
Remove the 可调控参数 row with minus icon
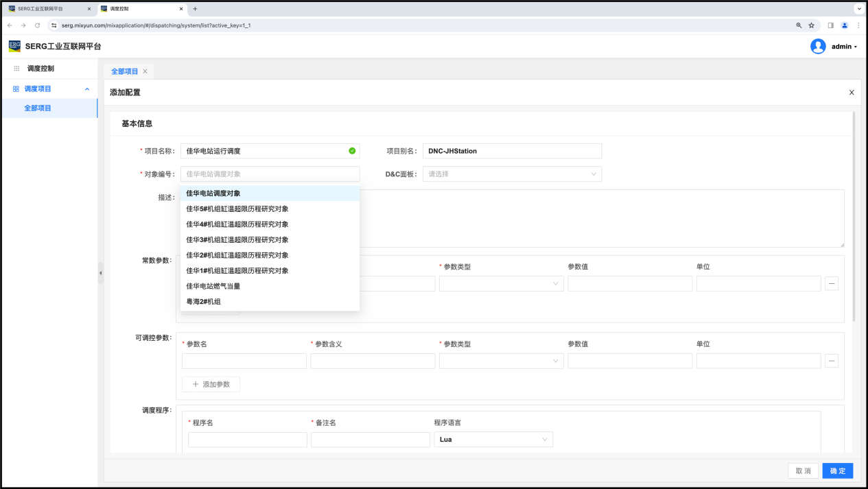(x=831, y=361)
